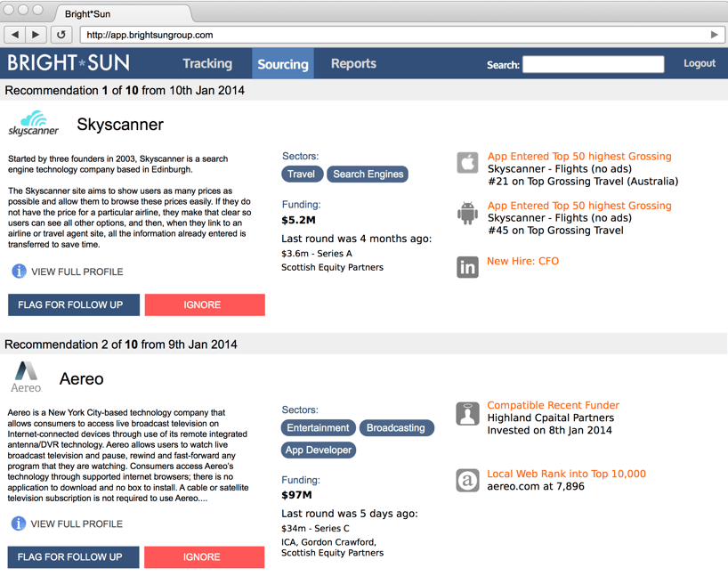Open the Reports tab
The height and width of the screenshot is (576, 728).
coord(353,63)
